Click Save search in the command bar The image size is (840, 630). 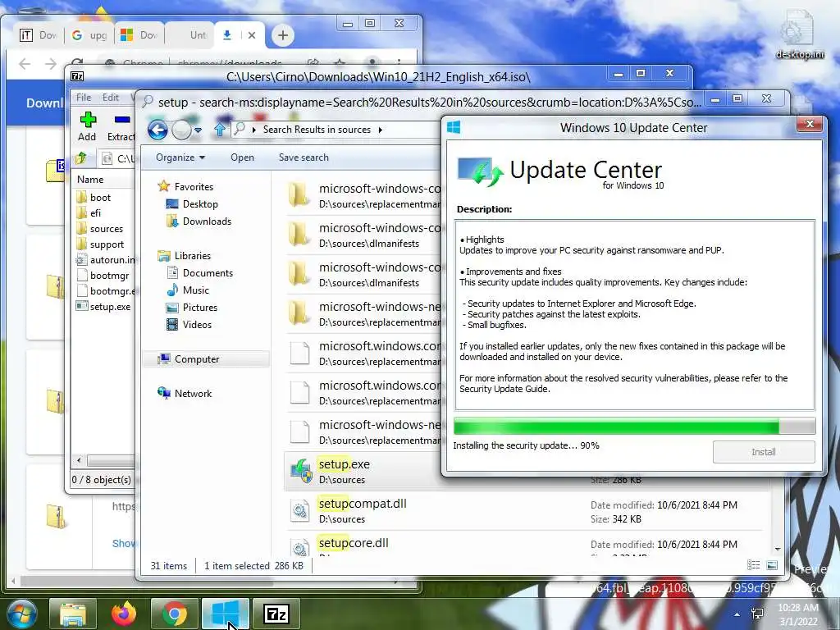tap(304, 157)
